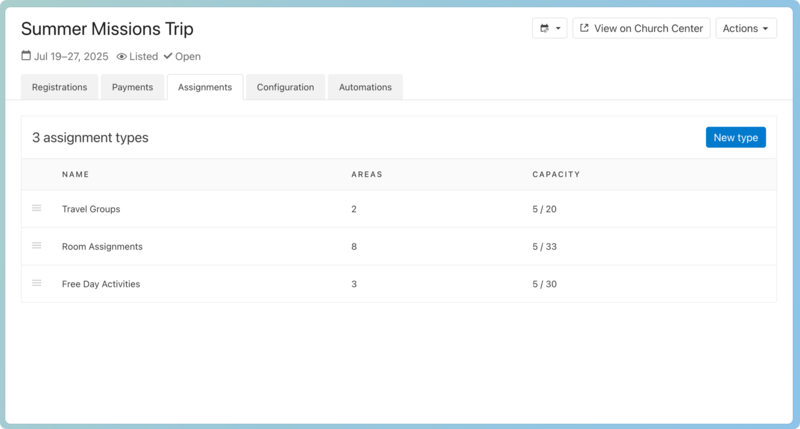Open the Room Assignments assignment type
The width and height of the screenshot is (800, 429).
tap(102, 246)
